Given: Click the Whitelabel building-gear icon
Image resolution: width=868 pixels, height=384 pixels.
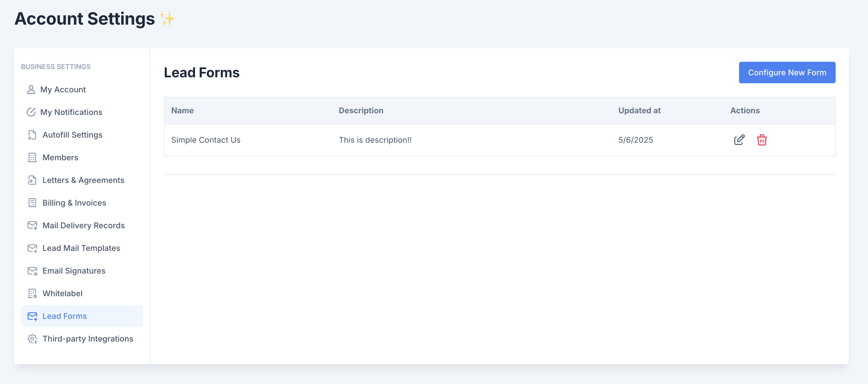Looking at the screenshot, I should (x=32, y=293).
